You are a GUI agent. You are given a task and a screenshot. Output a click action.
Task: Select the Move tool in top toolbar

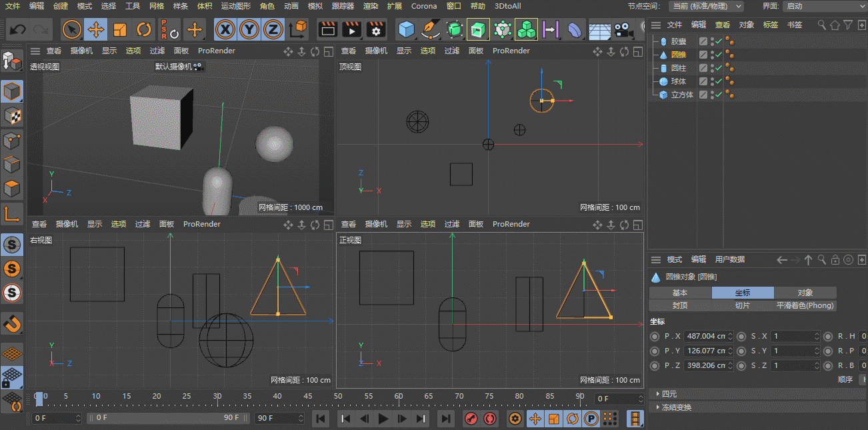click(x=96, y=29)
